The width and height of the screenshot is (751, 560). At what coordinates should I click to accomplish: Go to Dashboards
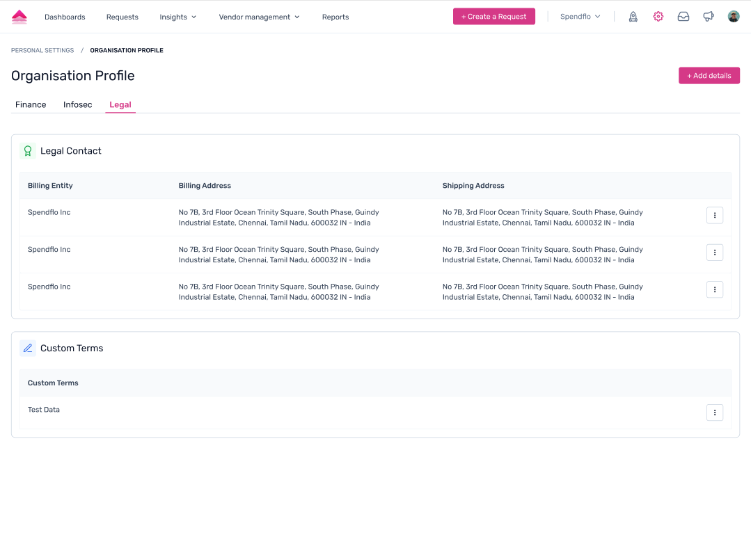(65, 17)
